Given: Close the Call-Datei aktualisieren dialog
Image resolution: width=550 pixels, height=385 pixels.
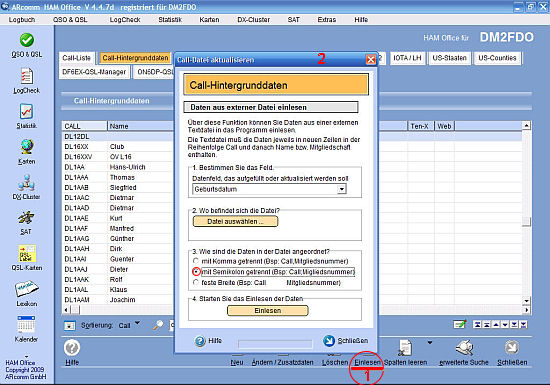Looking at the screenshot, I should [x=370, y=60].
